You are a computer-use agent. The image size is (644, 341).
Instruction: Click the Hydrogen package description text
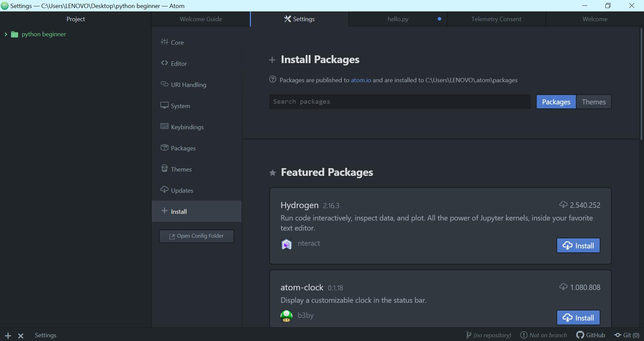(x=437, y=223)
